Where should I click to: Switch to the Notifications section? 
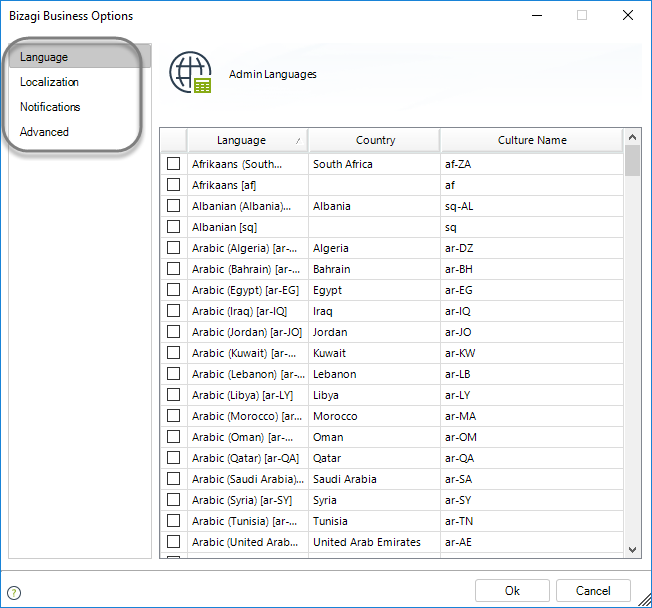50,107
